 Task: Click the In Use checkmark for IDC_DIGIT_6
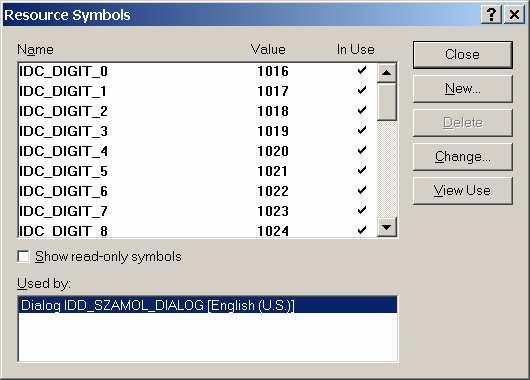coord(362,190)
